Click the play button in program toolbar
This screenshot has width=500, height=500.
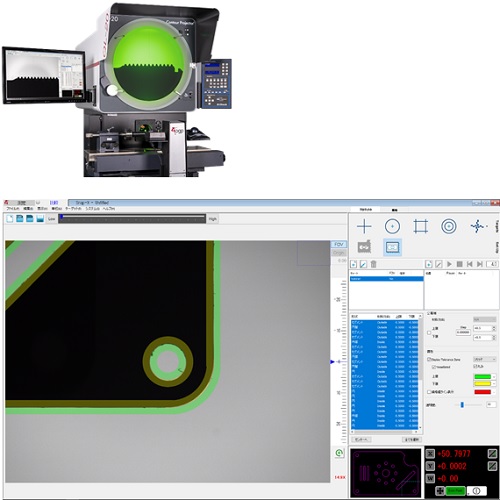coord(449,264)
